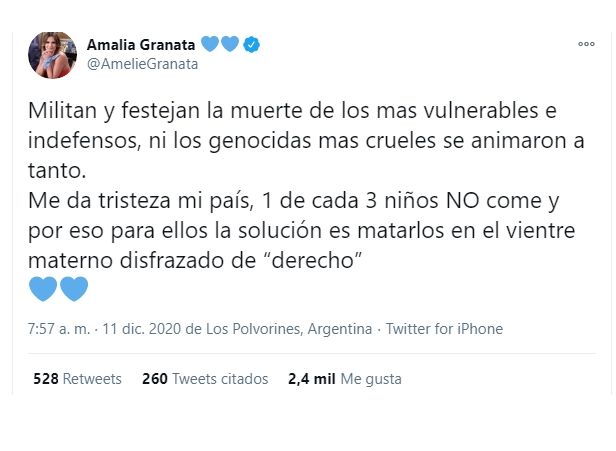This screenshot has width=616, height=451.
Task: Click the first blue heart beside the name
Action: 210,44
